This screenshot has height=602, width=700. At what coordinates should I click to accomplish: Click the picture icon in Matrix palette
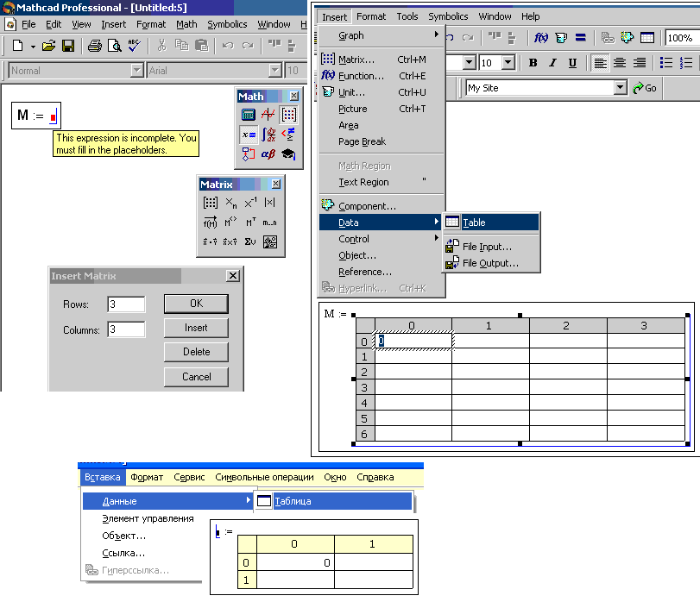click(x=269, y=241)
